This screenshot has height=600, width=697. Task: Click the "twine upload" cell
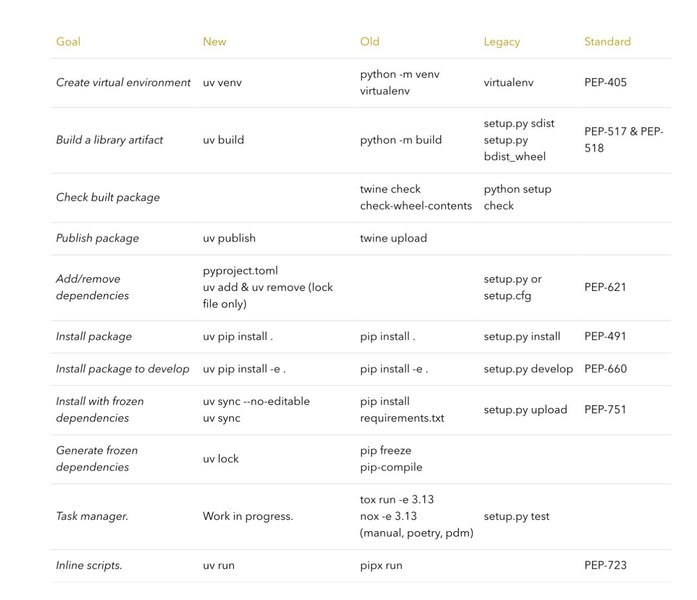click(393, 238)
